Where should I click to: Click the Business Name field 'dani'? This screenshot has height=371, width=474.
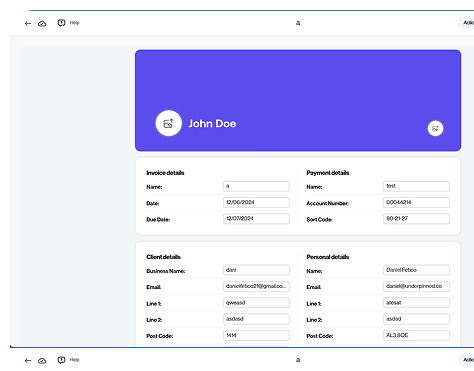[256, 270]
